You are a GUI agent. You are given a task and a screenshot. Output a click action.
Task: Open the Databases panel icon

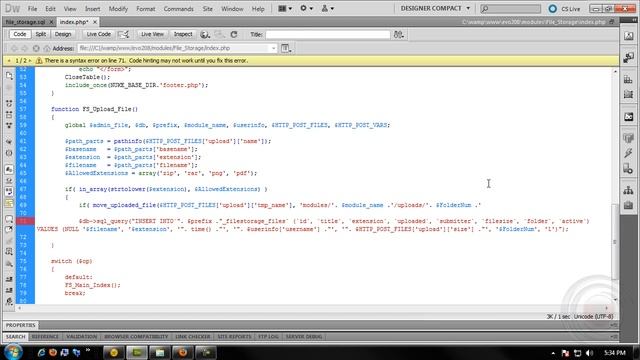tap(629, 138)
